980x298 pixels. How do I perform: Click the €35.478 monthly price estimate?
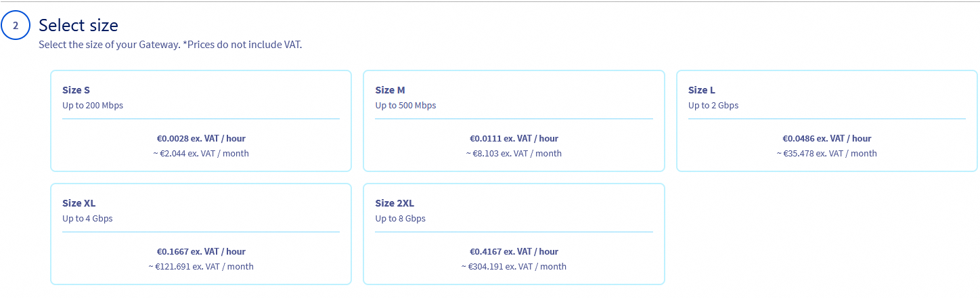[826, 154]
